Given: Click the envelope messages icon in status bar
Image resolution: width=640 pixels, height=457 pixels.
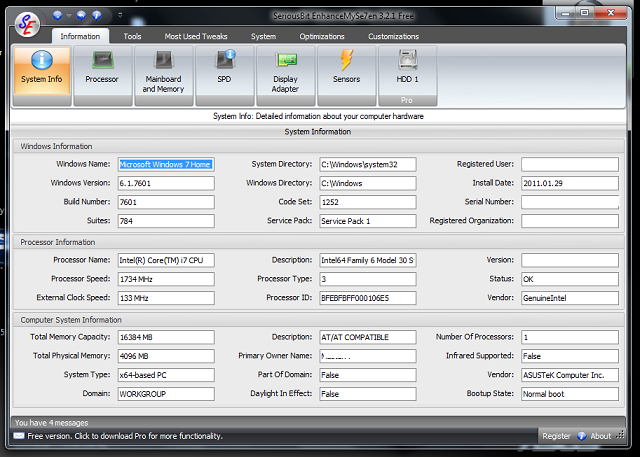Looking at the screenshot, I should [19, 436].
